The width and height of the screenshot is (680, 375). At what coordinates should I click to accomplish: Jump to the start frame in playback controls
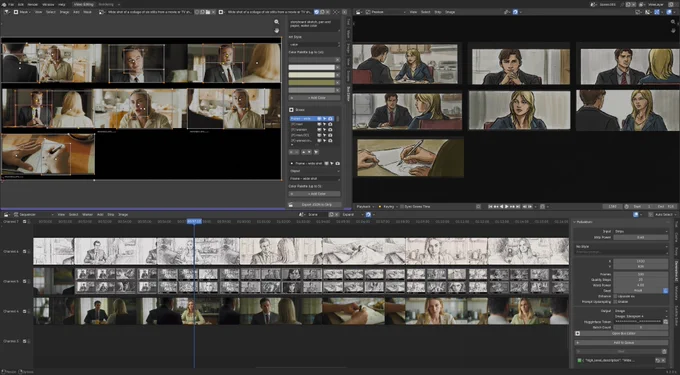490,207
